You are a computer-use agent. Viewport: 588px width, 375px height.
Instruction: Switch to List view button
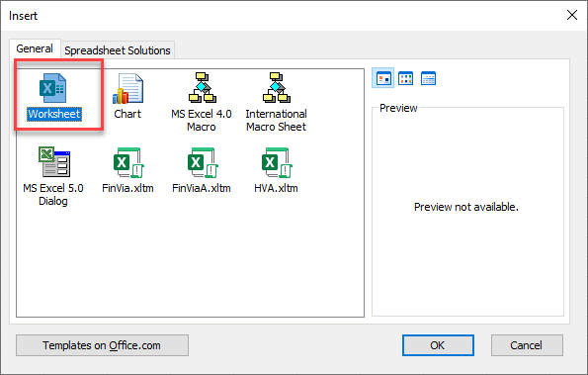pyautogui.click(x=406, y=78)
